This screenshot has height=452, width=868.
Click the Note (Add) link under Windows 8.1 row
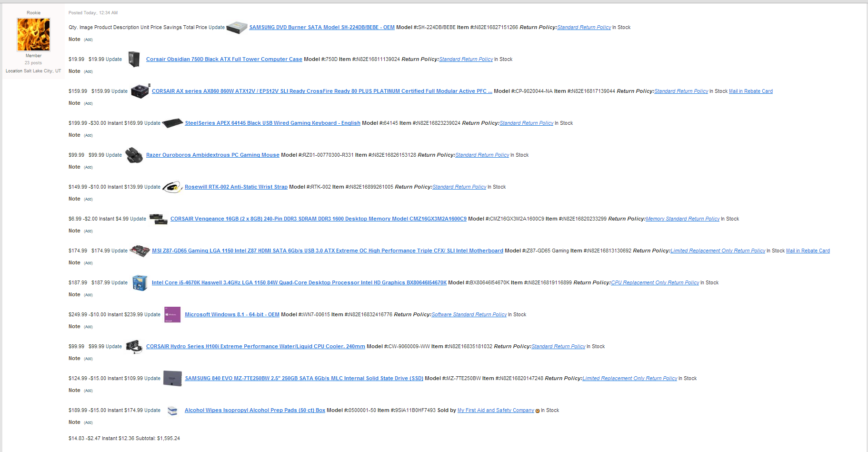click(x=88, y=327)
